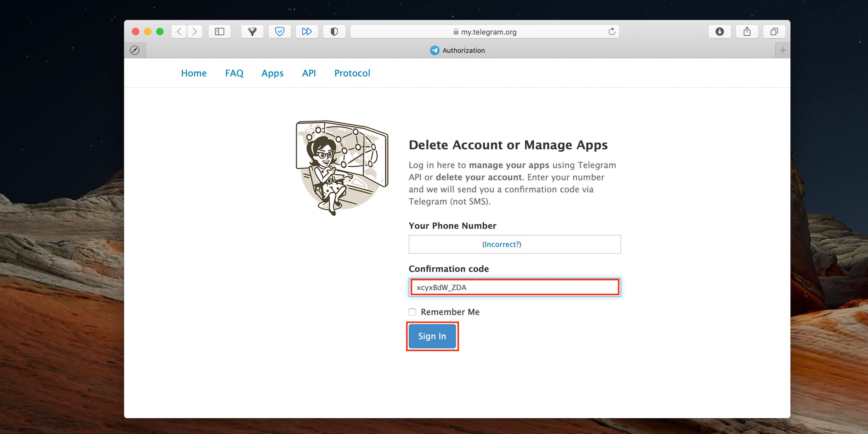Click the compass/Safari icon in sidebar
This screenshot has width=868, height=434.
134,50
